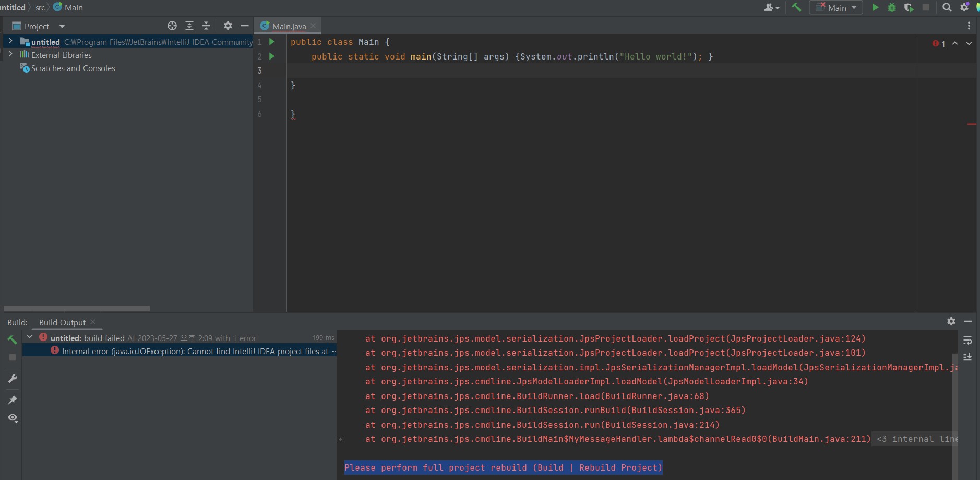Open editor tabs more options menu

(969, 26)
